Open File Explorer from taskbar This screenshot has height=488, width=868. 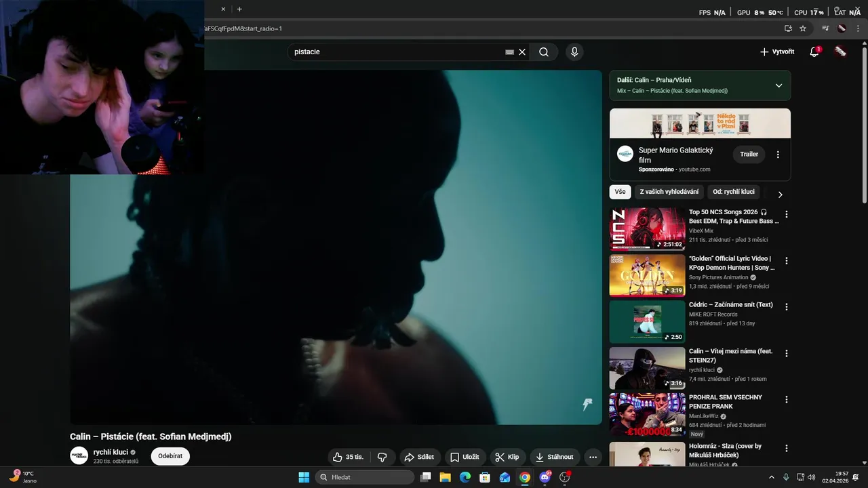(445, 477)
